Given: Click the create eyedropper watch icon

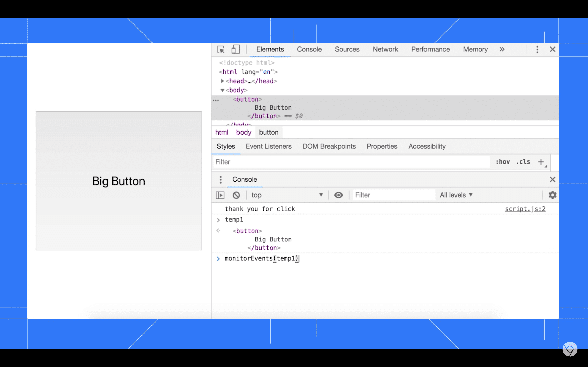Looking at the screenshot, I should [338, 195].
